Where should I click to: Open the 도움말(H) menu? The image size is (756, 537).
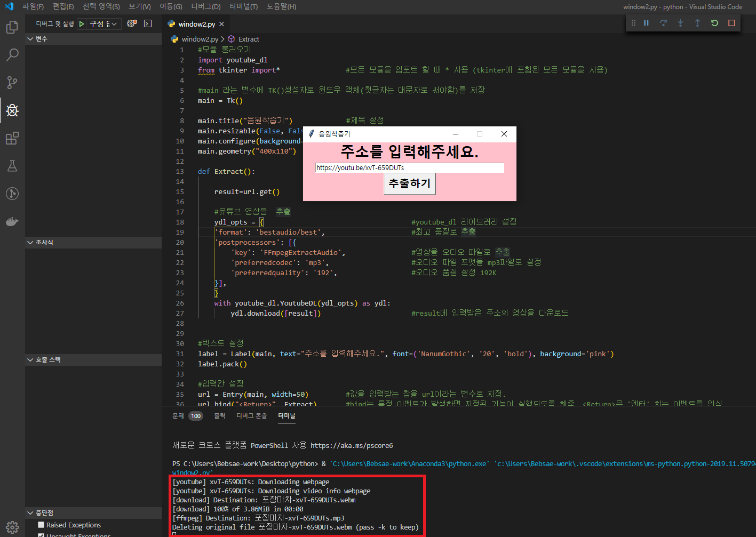tap(281, 6)
